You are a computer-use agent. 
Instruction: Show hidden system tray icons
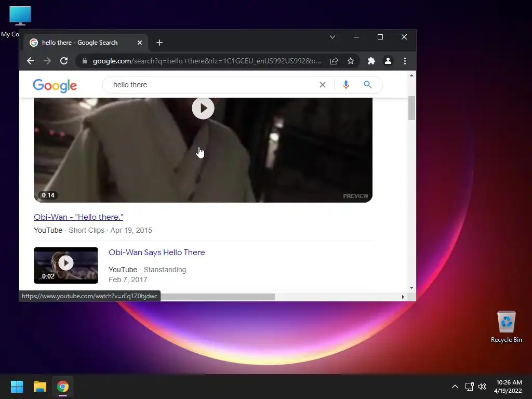455,387
